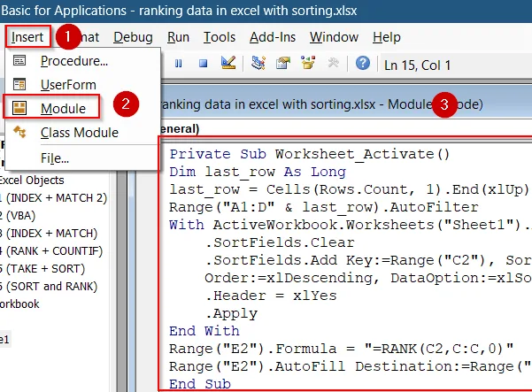Click the 'End With' code line
The width and height of the screenshot is (532, 392).
tap(204, 331)
